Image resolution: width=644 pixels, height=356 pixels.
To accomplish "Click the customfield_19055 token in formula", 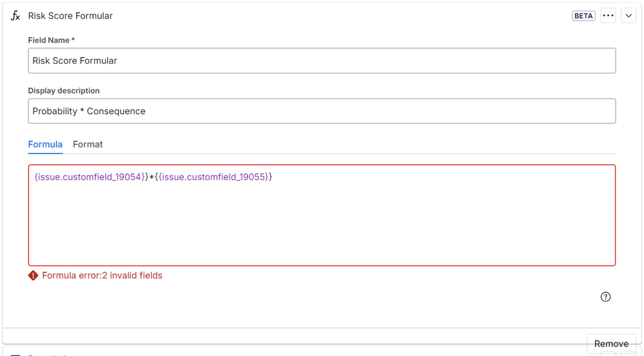I will [213, 177].
